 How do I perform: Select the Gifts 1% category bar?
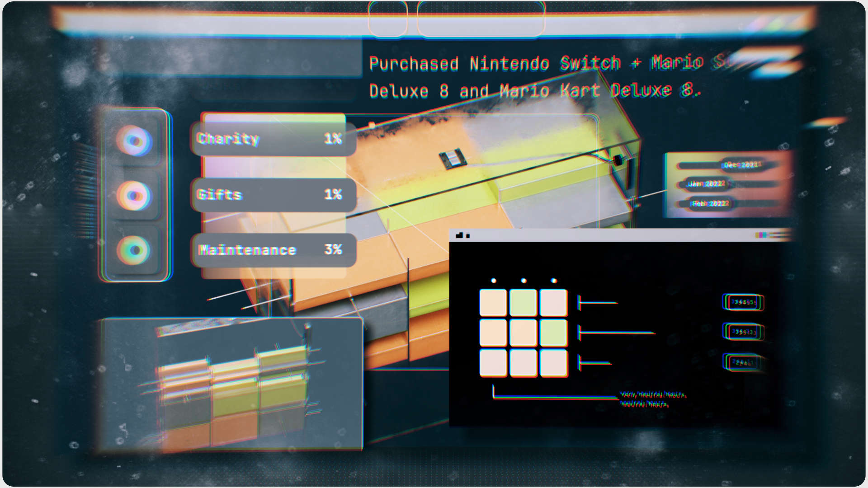click(274, 195)
